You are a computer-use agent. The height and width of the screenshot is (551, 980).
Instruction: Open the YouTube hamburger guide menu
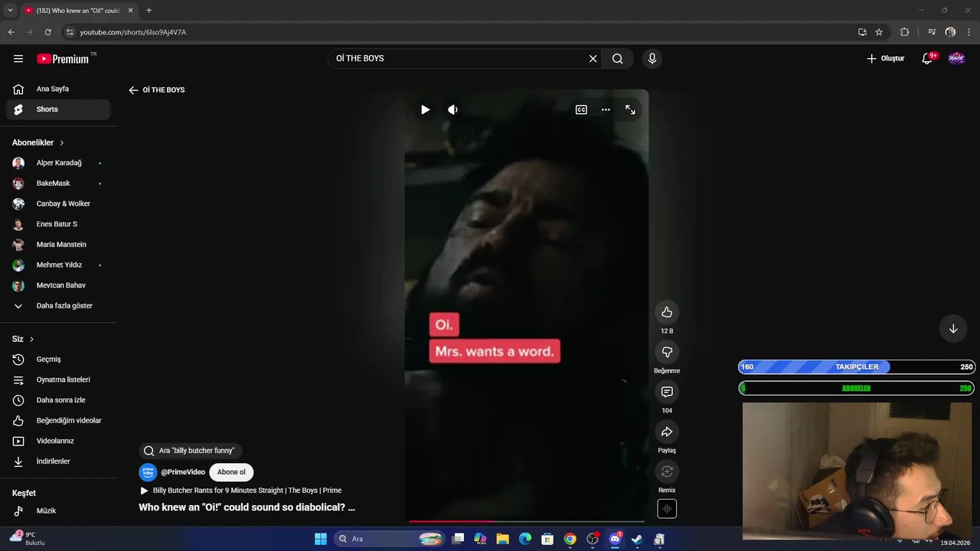click(x=18, y=59)
